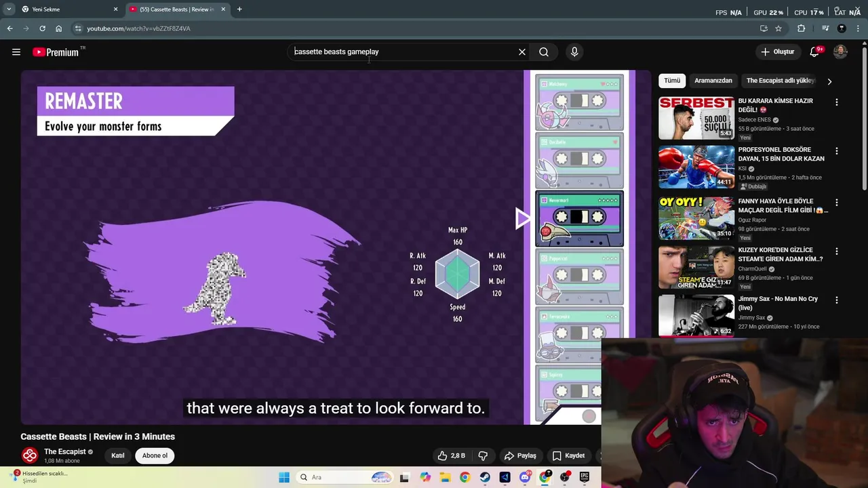Open Discord from the taskbar
868x488 pixels.
[x=525, y=477]
